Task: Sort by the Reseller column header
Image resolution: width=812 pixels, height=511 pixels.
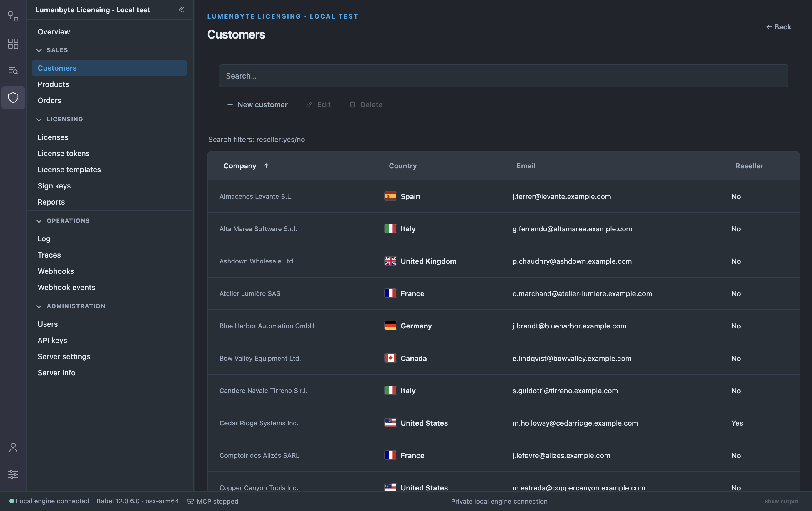Action: (749, 166)
